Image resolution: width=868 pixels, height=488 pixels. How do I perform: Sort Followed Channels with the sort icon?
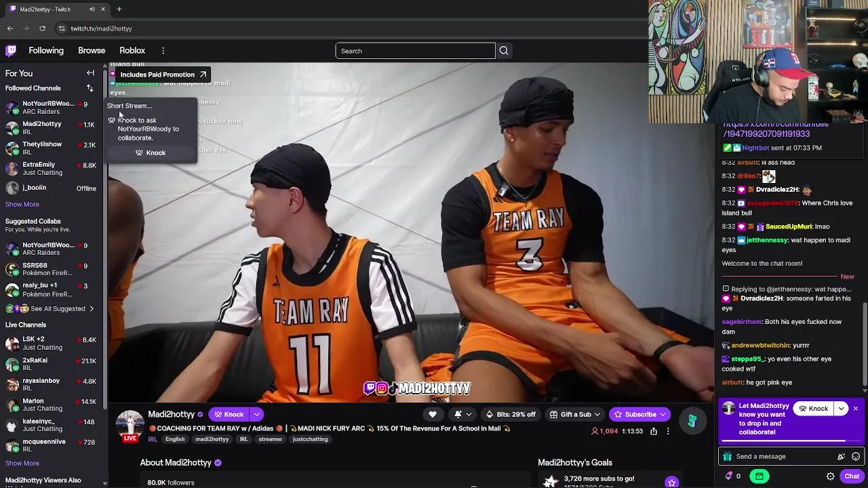click(x=90, y=88)
